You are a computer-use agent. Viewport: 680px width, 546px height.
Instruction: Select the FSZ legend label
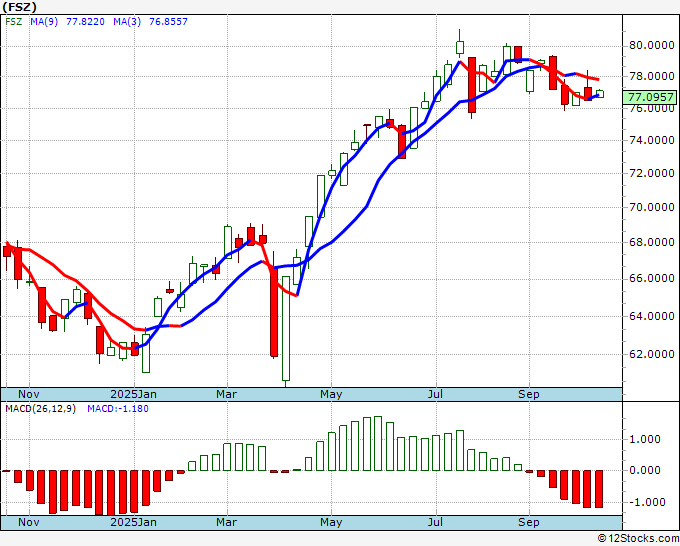[x=13, y=22]
